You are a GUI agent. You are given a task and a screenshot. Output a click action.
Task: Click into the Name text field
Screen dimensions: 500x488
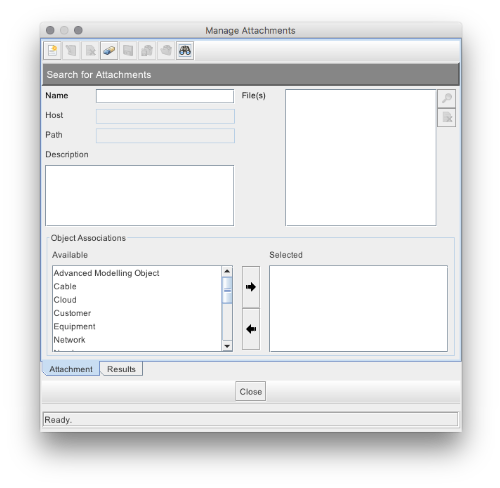coord(165,96)
